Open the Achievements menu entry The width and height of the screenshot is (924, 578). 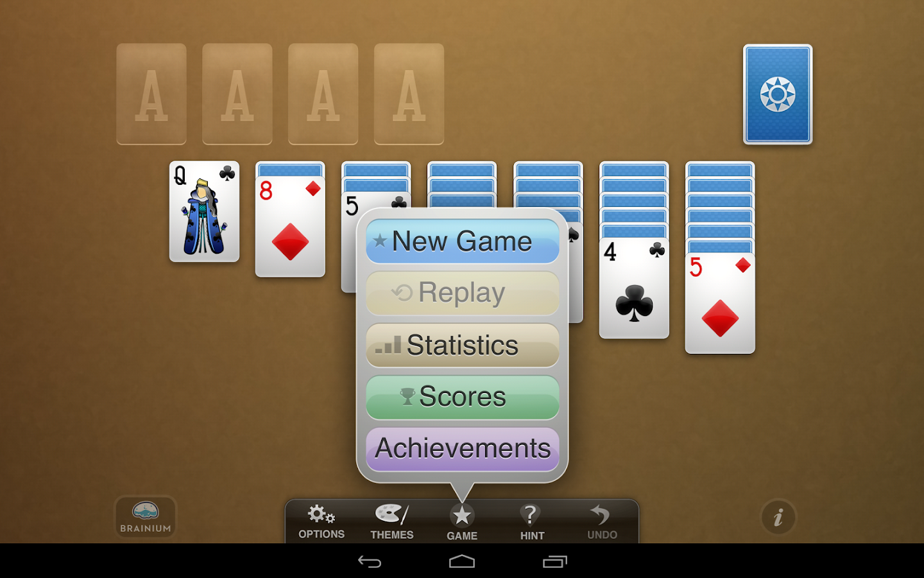coord(463,449)
